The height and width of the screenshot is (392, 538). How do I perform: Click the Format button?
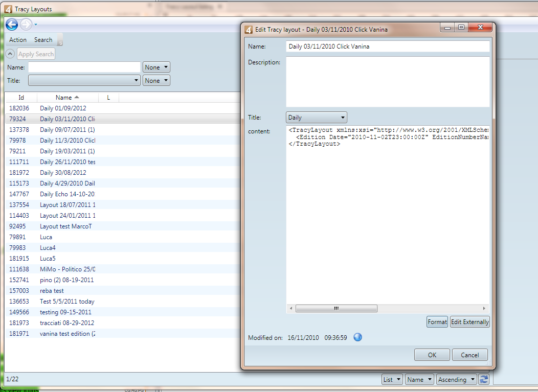(x=437, y=321)
